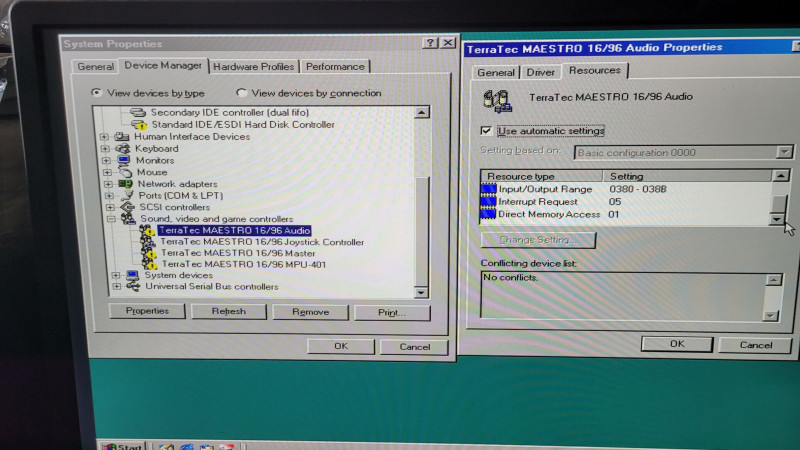Click the SCSI controllers icon
Image resolution: width=800 pixels, height=450 pixels.
(127, 207)
